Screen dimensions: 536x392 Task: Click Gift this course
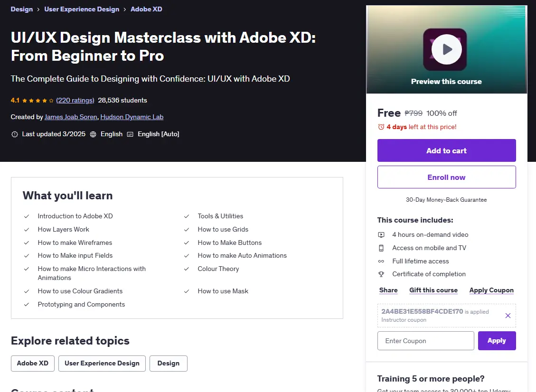(433, 290)
